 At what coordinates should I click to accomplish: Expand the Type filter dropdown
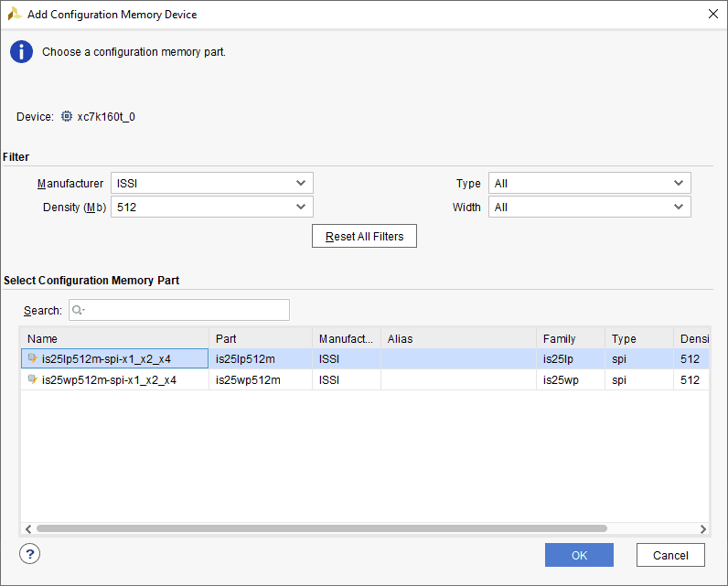click(589, 183)
